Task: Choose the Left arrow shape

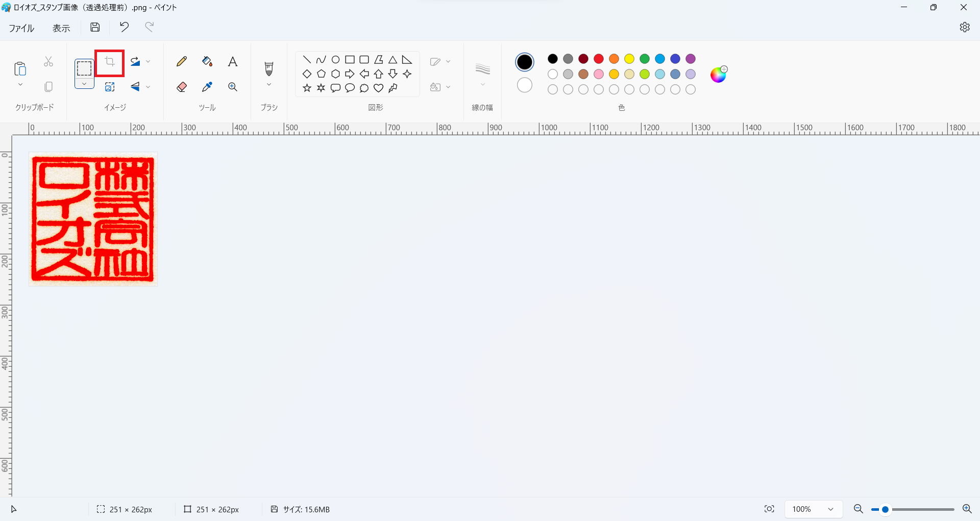Action: tap(364, 74)
